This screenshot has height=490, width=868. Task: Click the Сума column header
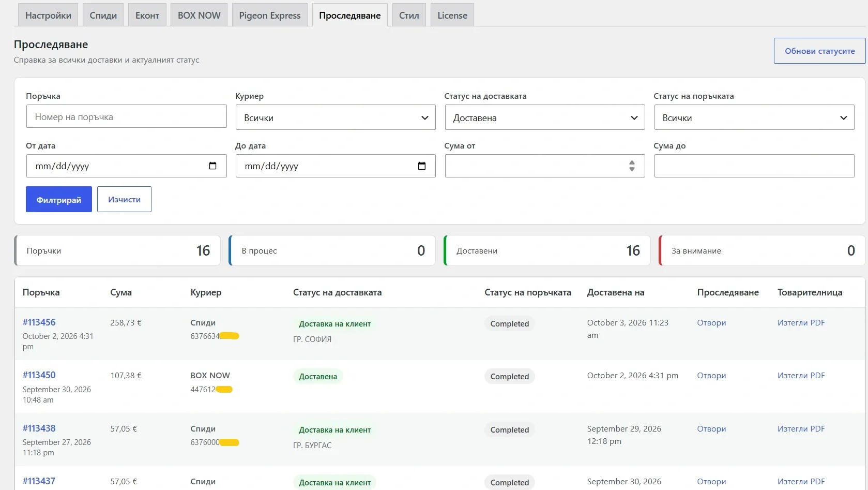(x=121, y=292)
